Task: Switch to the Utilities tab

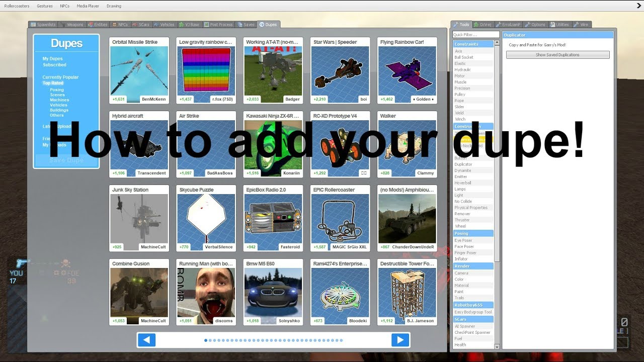Action: tap(560, 24)
